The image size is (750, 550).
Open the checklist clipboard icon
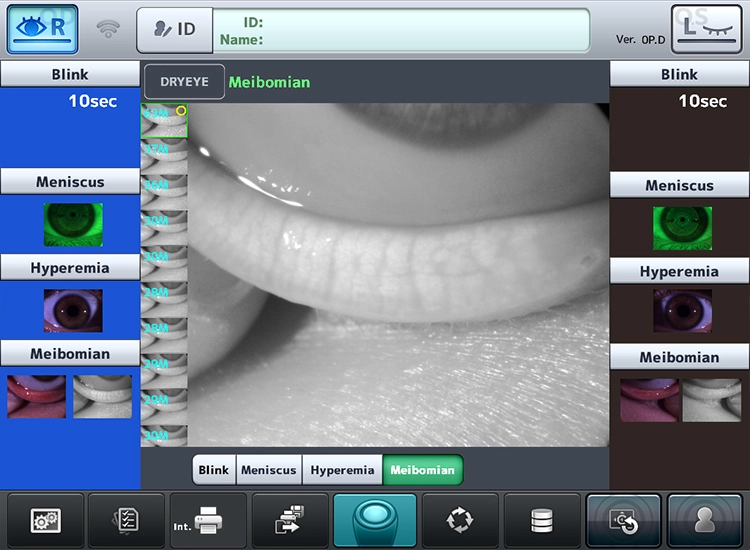coord(127,520)
